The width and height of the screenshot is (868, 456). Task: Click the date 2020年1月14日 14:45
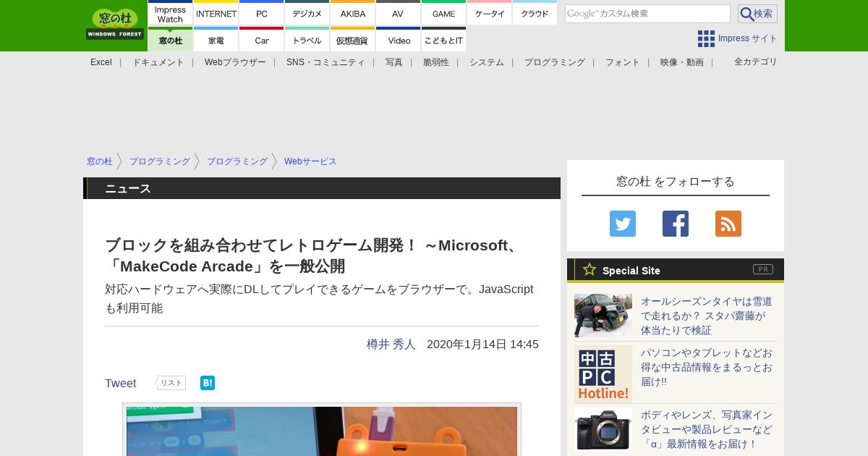[x=482, y=345]
